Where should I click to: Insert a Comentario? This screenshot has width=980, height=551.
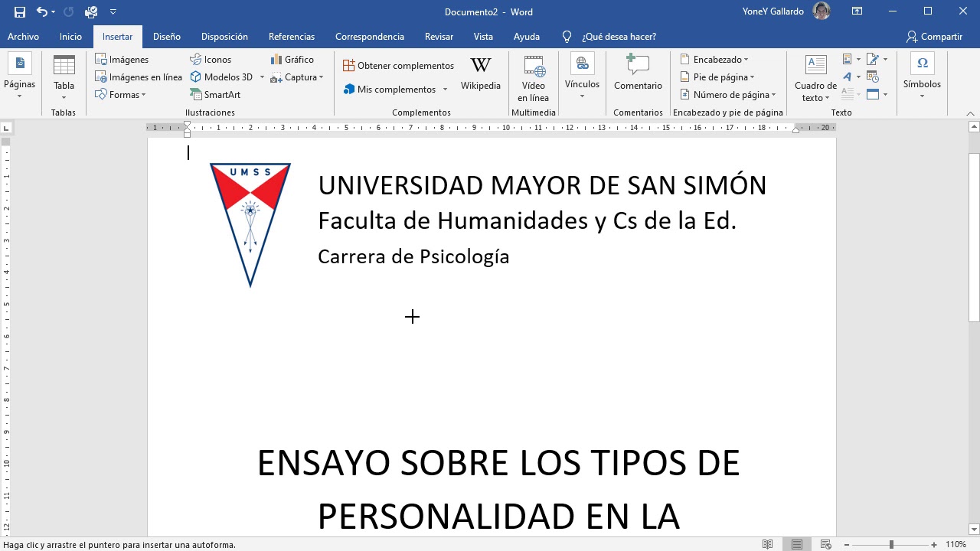(x=638, y=73)
